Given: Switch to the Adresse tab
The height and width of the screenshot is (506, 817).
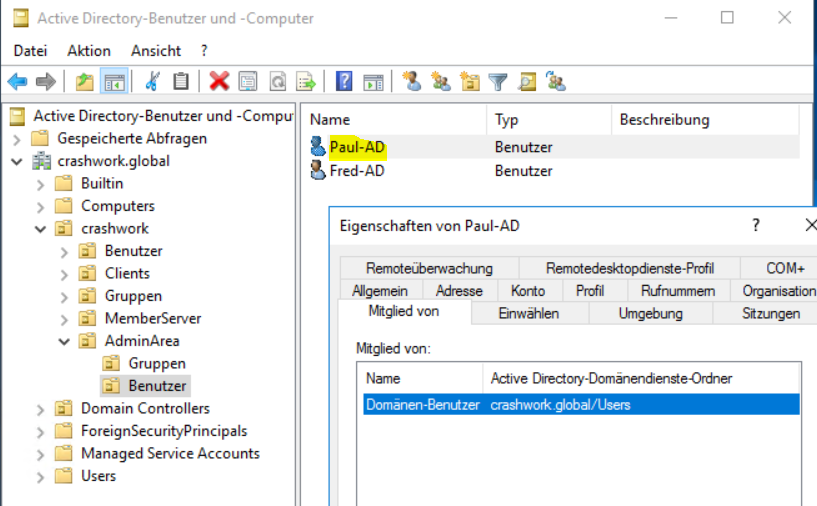Looking at the screenshot, I should 459,291.
